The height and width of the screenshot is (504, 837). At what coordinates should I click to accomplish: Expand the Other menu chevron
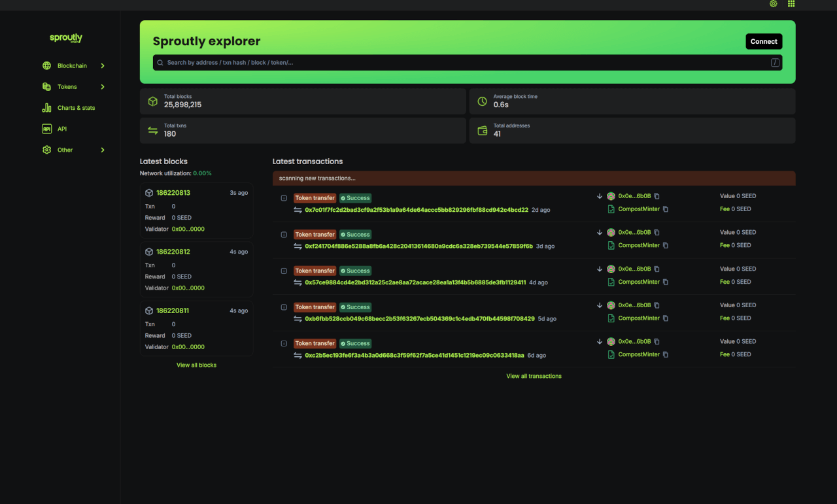[x=103, y=150]
